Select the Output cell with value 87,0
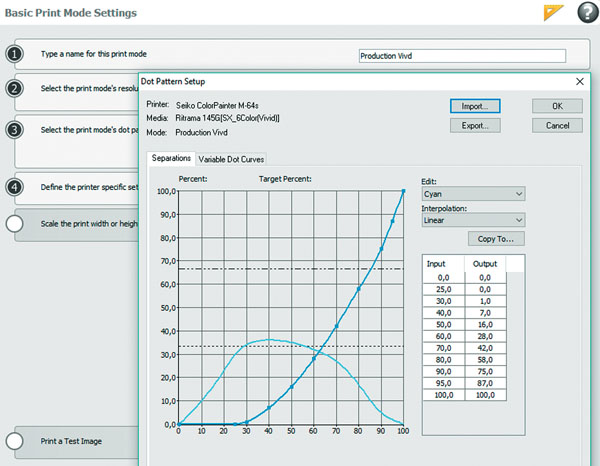Viewport: 600px width, 466px height. (x=486, y=383)
